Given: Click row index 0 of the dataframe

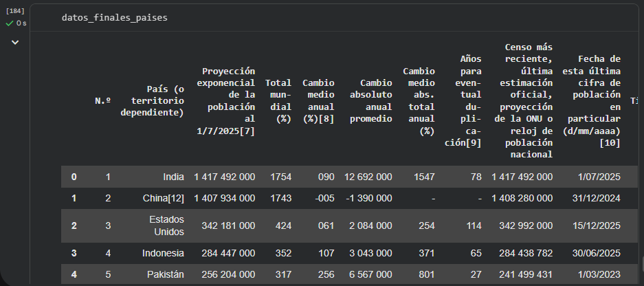Looking at the screenshot, I should tap(74, 177).
